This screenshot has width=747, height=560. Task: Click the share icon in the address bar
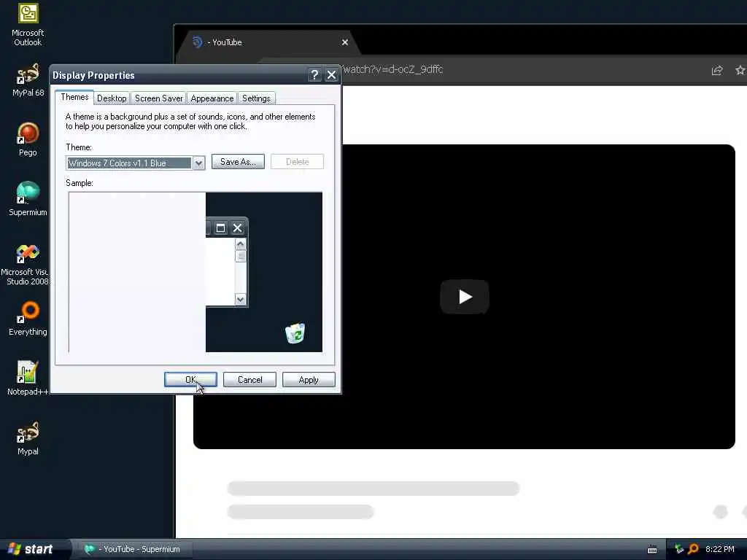pyautogui.click(x=717, y=71)
